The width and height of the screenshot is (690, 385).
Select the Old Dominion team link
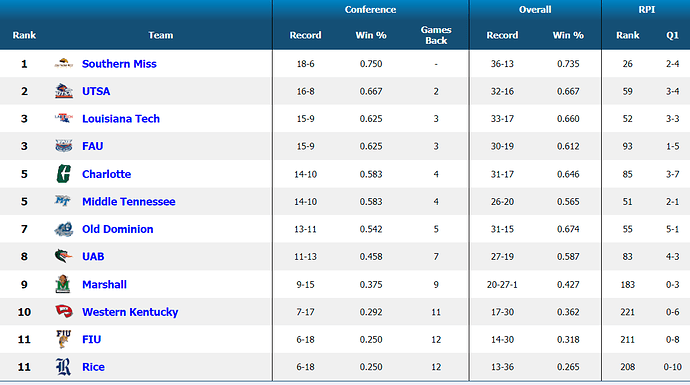[117, 229]
